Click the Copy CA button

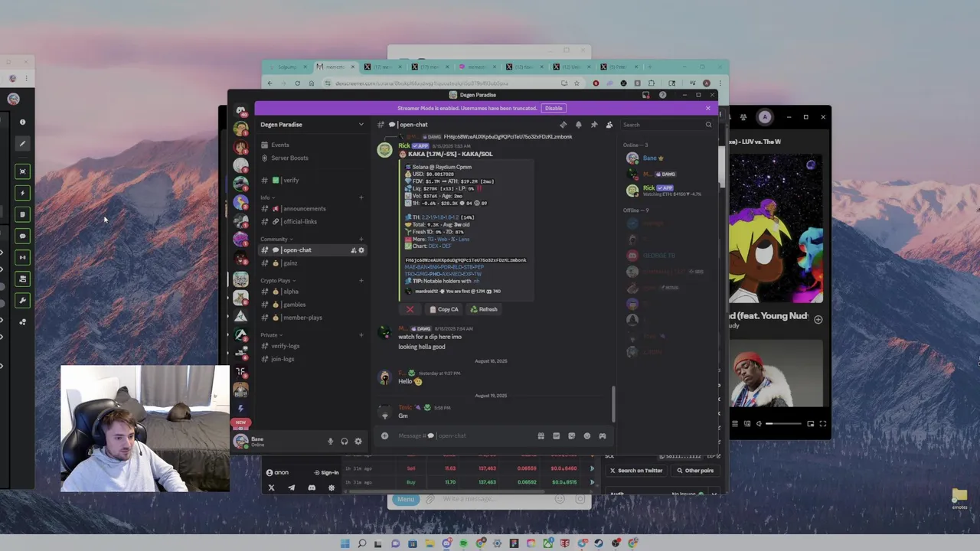coord(444,309)
